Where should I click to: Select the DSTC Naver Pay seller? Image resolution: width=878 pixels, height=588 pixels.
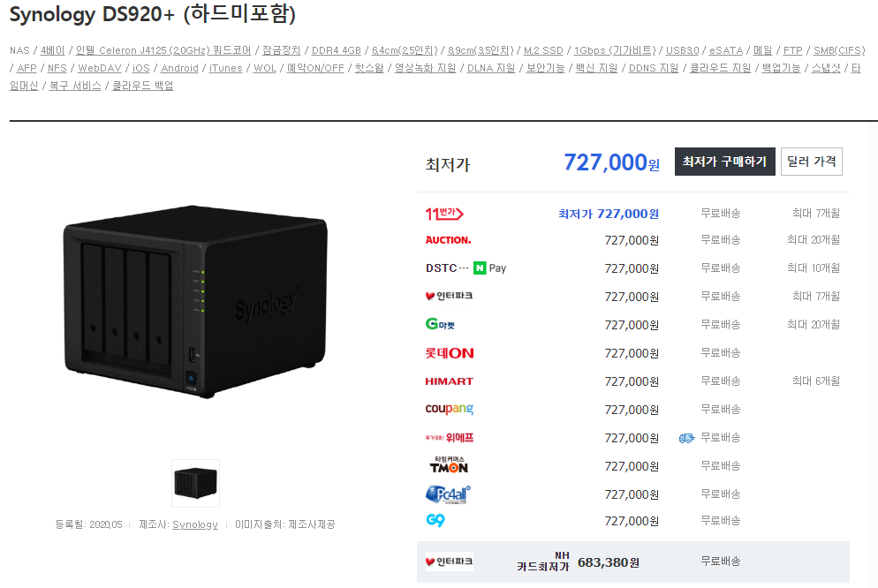(x=465, y=268)
